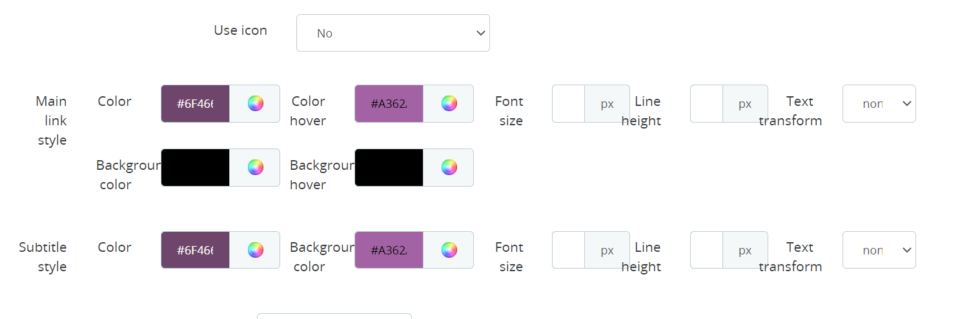
Task: Open color wheel for Main link Background hover
Action: click(449, 167)
